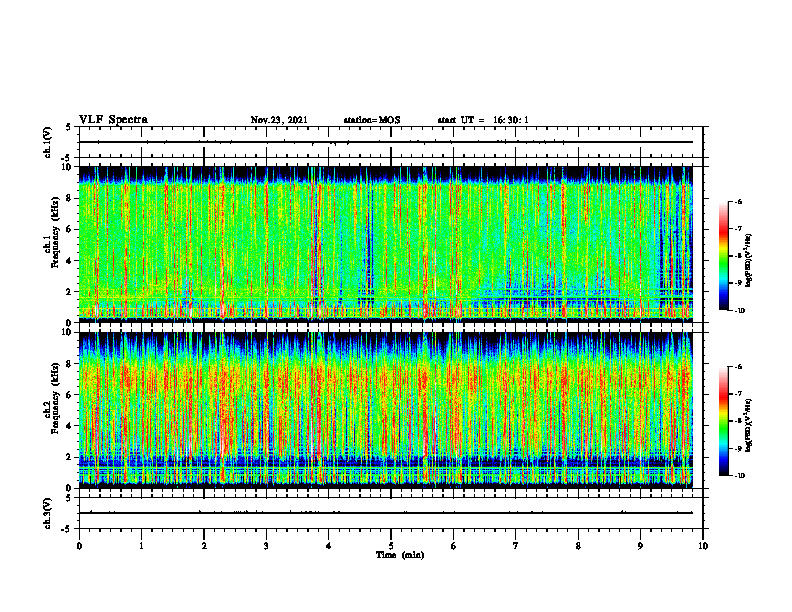Select the ch.2 colorbar log(PSD) label
The width and height of the screenshot is (792, 612).
pyautogui.click(x=749, y=425)
